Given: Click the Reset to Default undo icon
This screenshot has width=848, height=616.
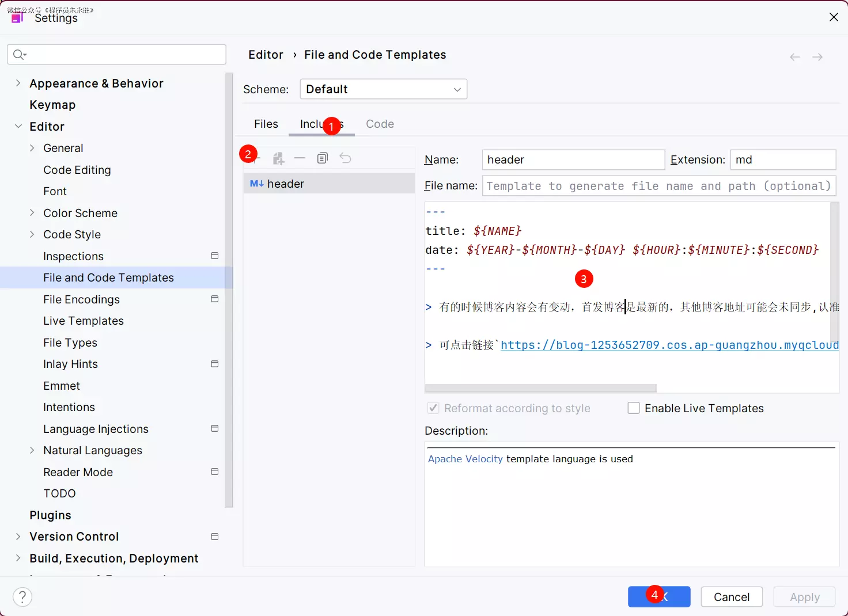Looking at the screenshot, I should pos(346,158).
